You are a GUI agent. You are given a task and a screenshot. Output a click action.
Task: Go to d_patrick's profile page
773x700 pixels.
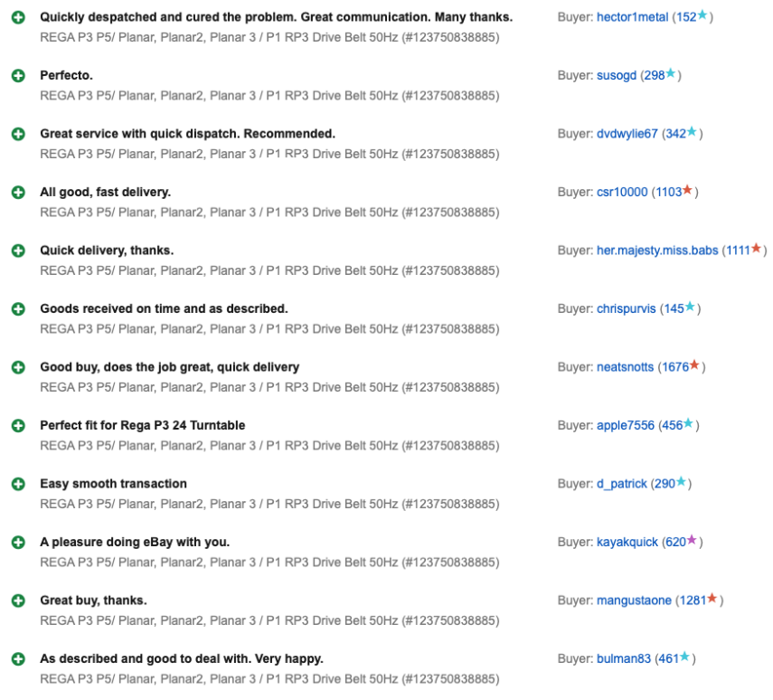tap(621, 484)
